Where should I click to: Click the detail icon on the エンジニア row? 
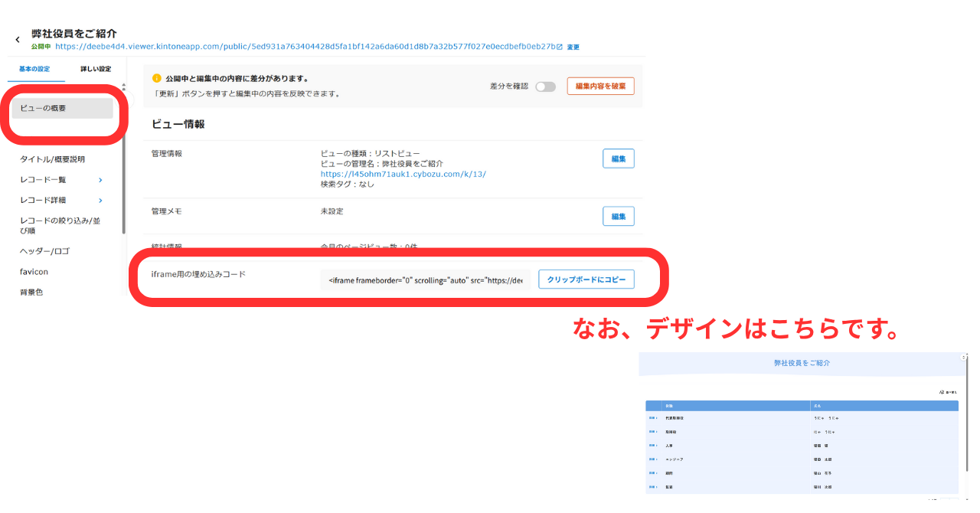[652, 459]
